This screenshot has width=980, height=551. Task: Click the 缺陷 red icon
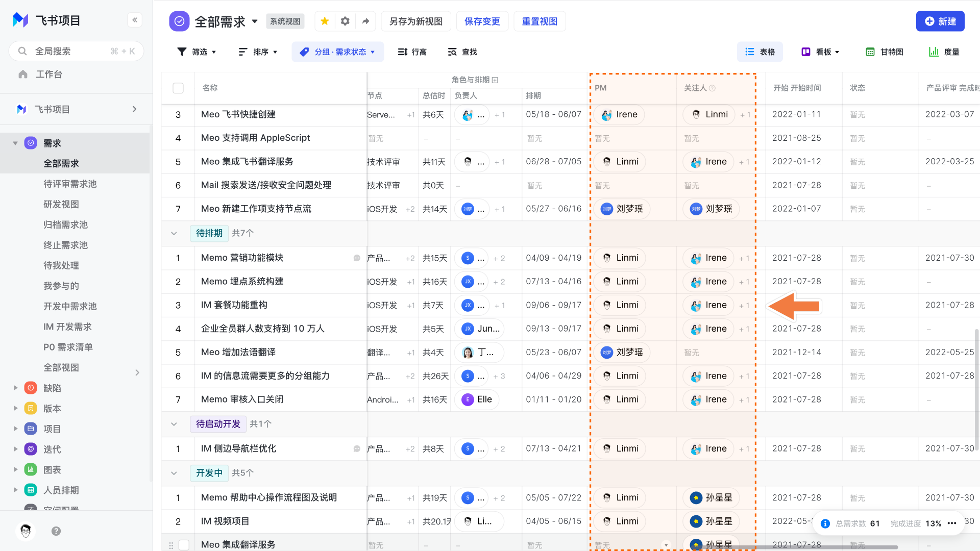(x=31, y=388)
